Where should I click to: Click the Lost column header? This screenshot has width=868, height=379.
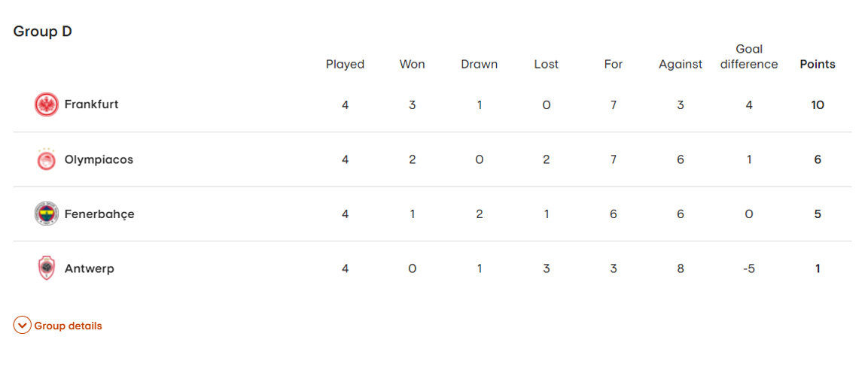(547, 65)
